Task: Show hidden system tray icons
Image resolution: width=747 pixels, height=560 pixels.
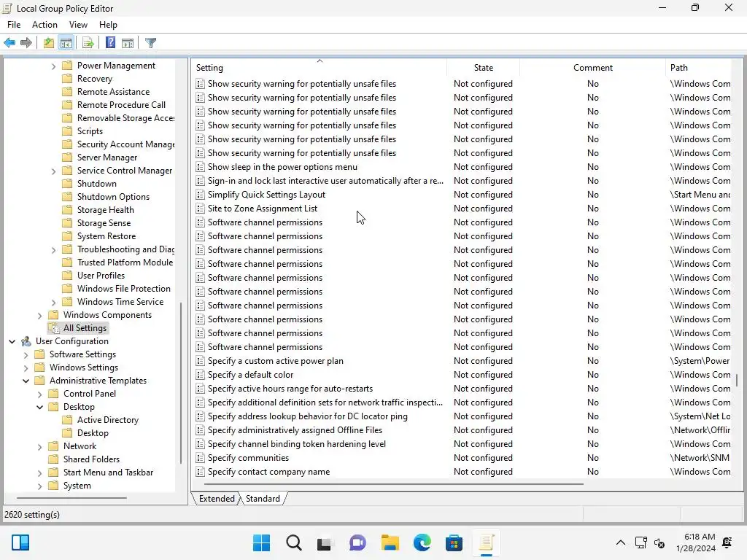Action: click(621, 542)
